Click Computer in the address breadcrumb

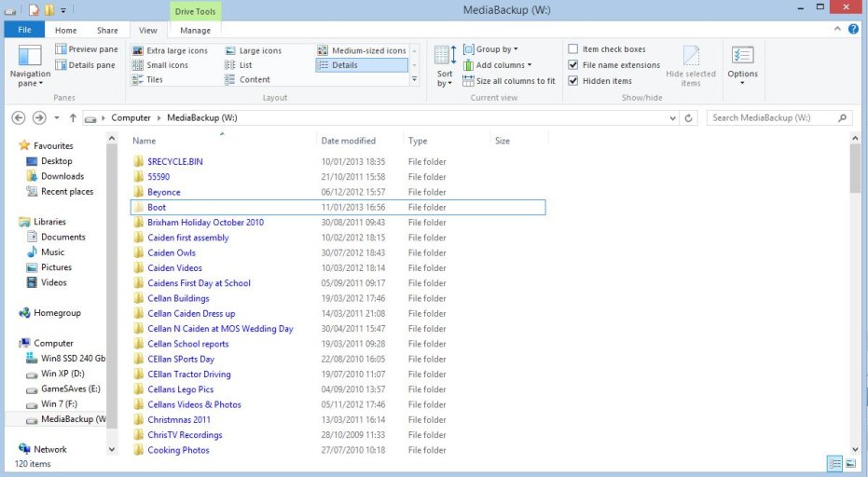[x=131, y=118]
